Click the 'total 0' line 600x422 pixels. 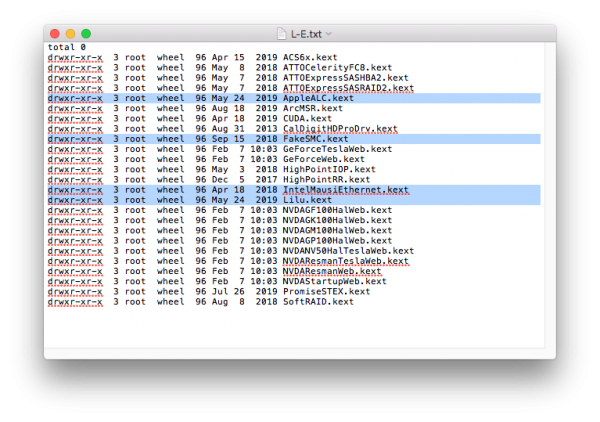(x=67, y=47)
